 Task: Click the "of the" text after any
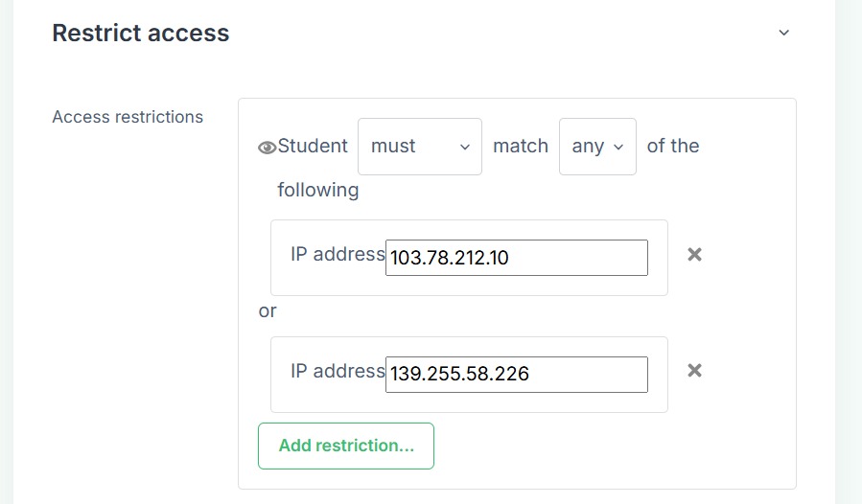point(673,146)
